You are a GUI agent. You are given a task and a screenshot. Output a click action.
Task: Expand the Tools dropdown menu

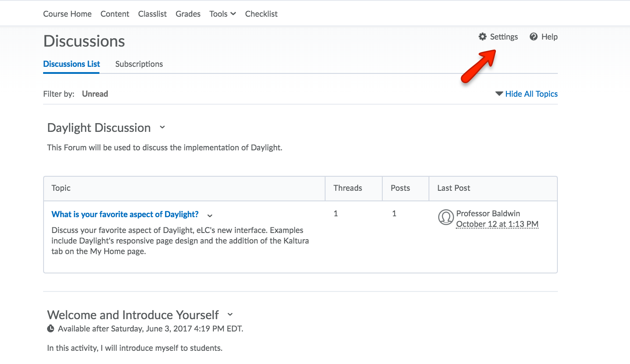223,14
